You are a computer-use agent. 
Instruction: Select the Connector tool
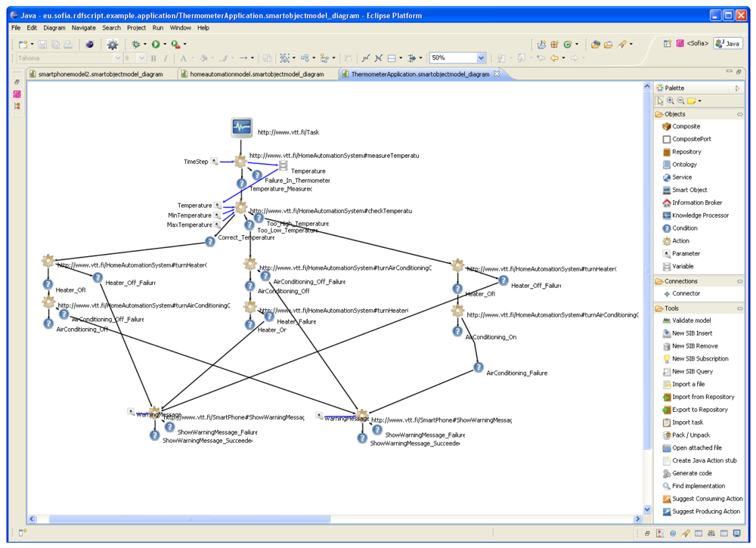point(686,293)
